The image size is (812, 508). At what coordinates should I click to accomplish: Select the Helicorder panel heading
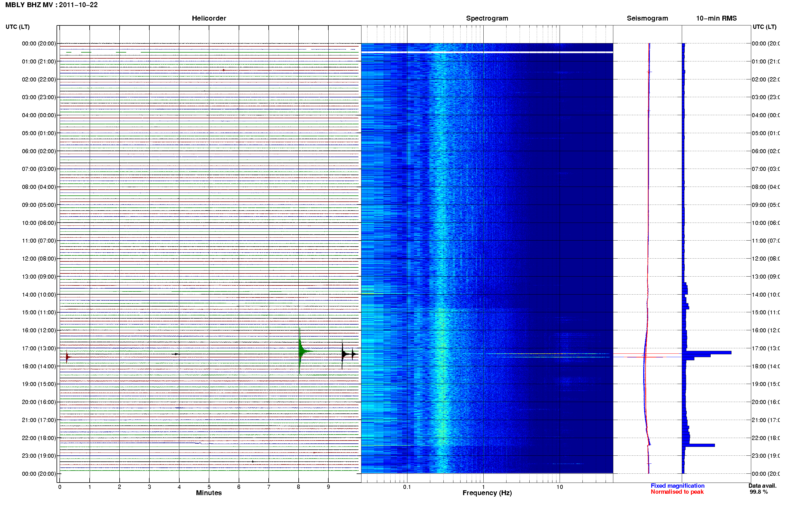(x=209, y=18)
